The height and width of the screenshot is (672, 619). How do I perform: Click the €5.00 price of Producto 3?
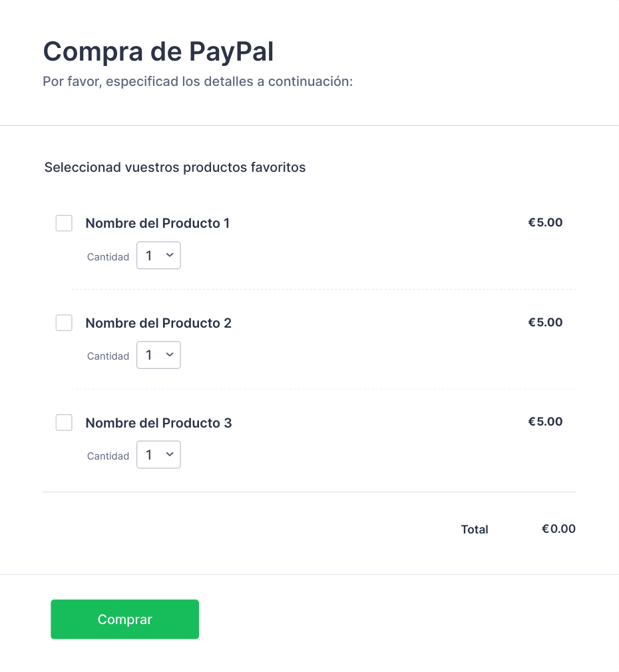[545, 422]
